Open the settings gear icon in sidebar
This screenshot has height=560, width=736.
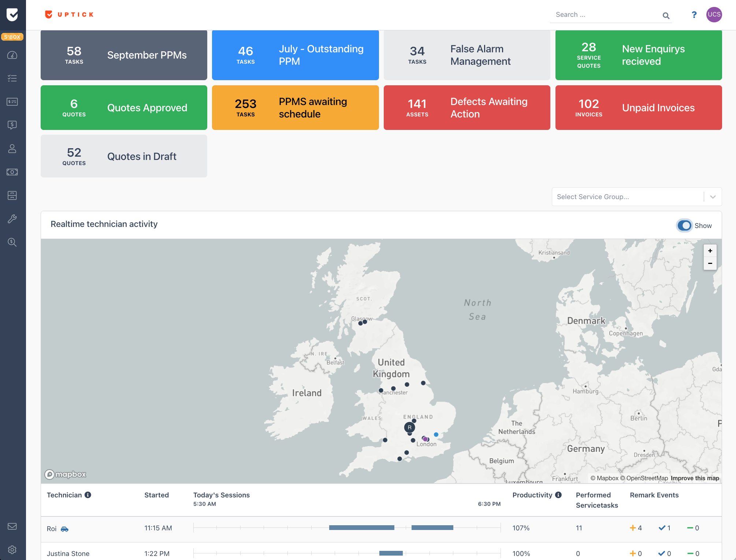pos(12,550)
